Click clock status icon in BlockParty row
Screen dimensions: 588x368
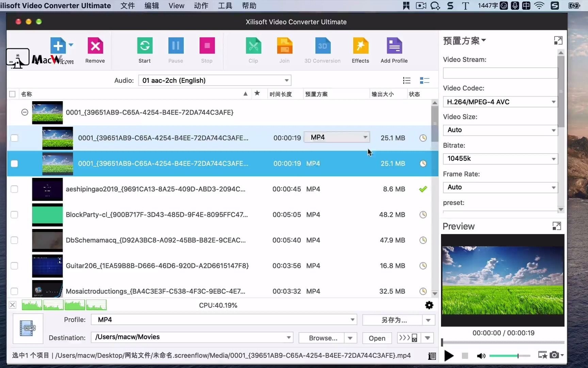(423, 215)
